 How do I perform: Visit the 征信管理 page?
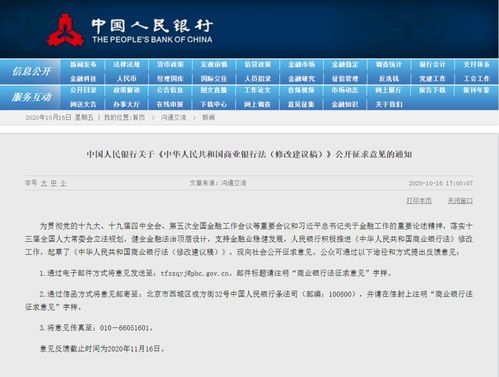[345, 79]
